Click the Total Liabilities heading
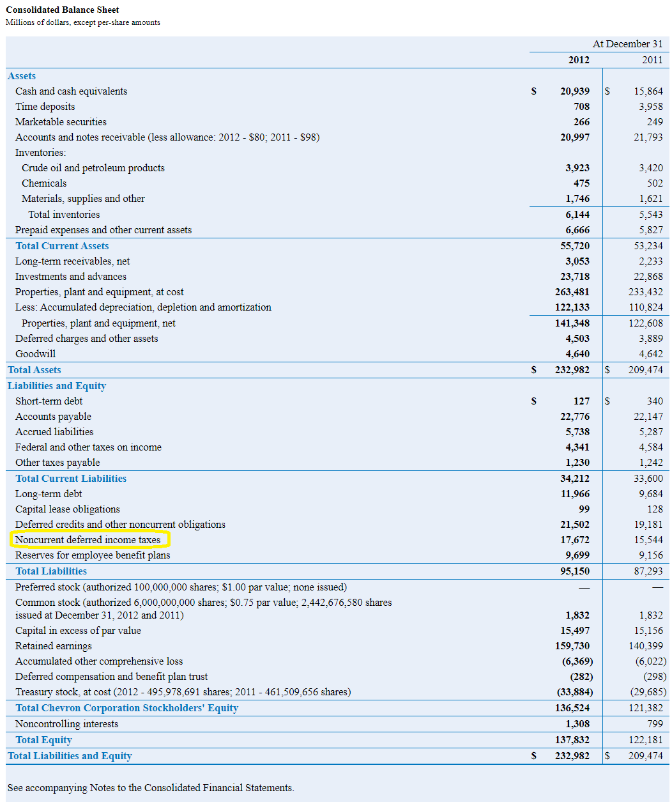672x802 pixels. click(51, 571)
